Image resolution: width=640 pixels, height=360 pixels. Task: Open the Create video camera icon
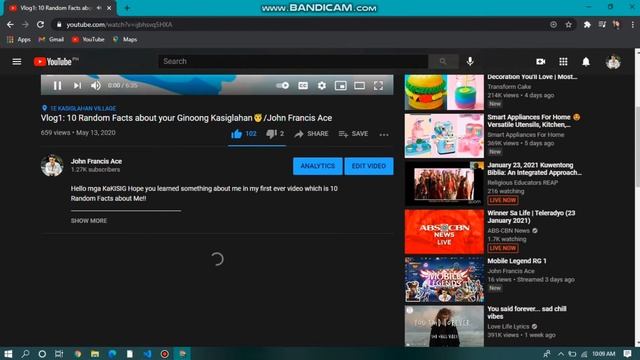click(x=540, y=62)
